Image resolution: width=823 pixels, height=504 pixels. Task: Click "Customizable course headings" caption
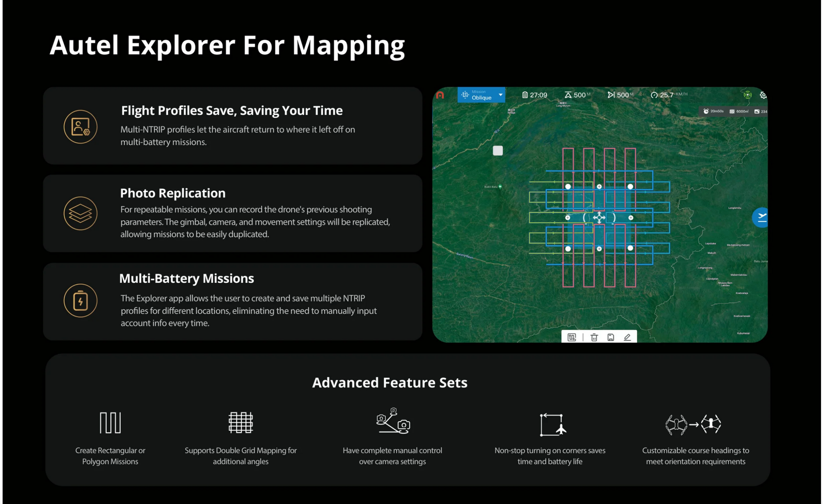pos(696,456)
